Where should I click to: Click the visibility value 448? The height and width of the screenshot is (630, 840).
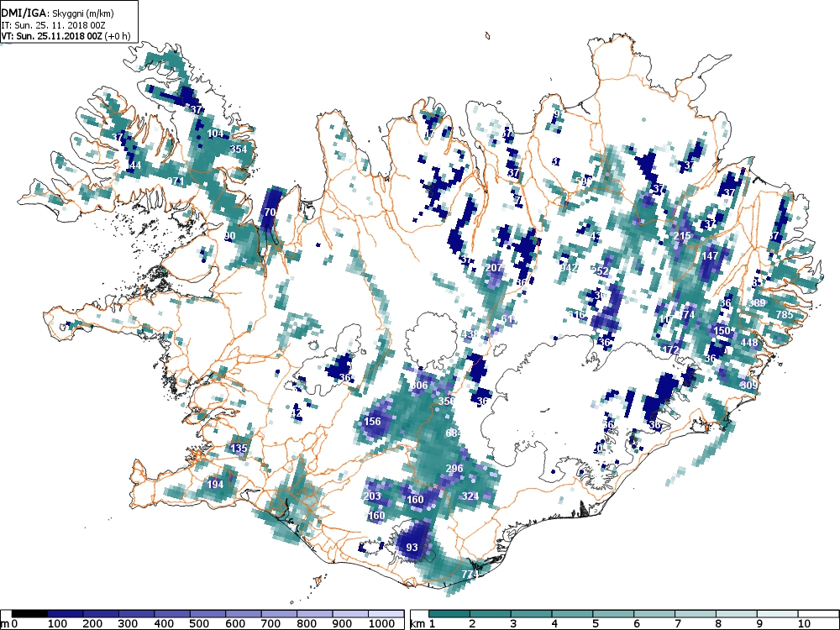point(749,343)
